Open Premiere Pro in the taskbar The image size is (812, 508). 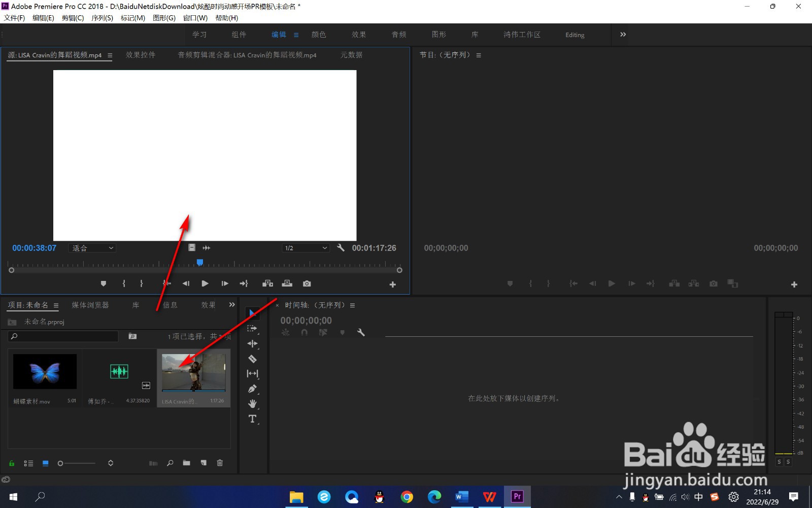click(517, 496)
